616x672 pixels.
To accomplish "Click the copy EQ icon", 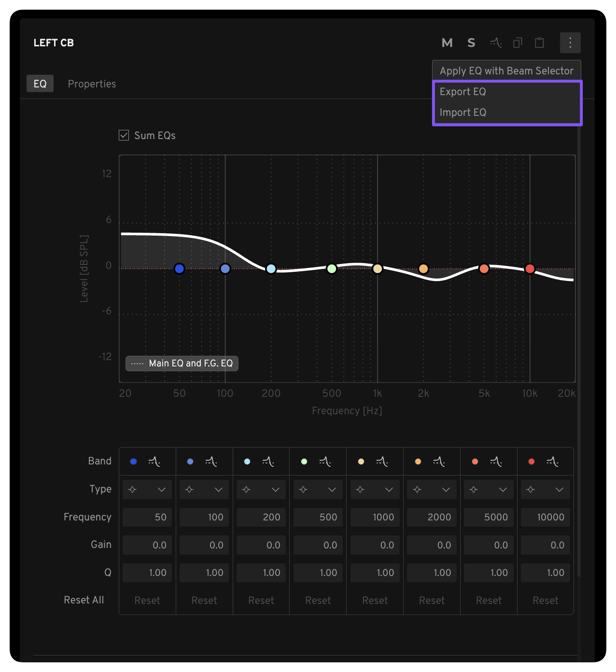I will [x=518, y=43].
